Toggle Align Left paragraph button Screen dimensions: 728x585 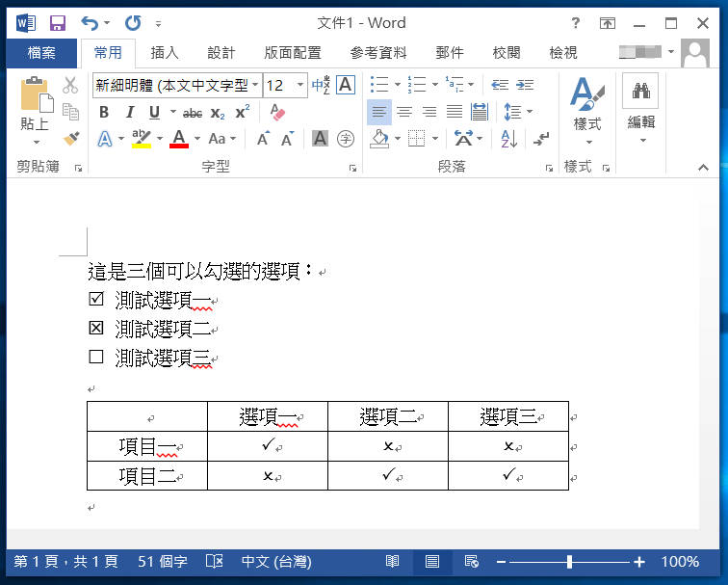(x=379, y=112)
